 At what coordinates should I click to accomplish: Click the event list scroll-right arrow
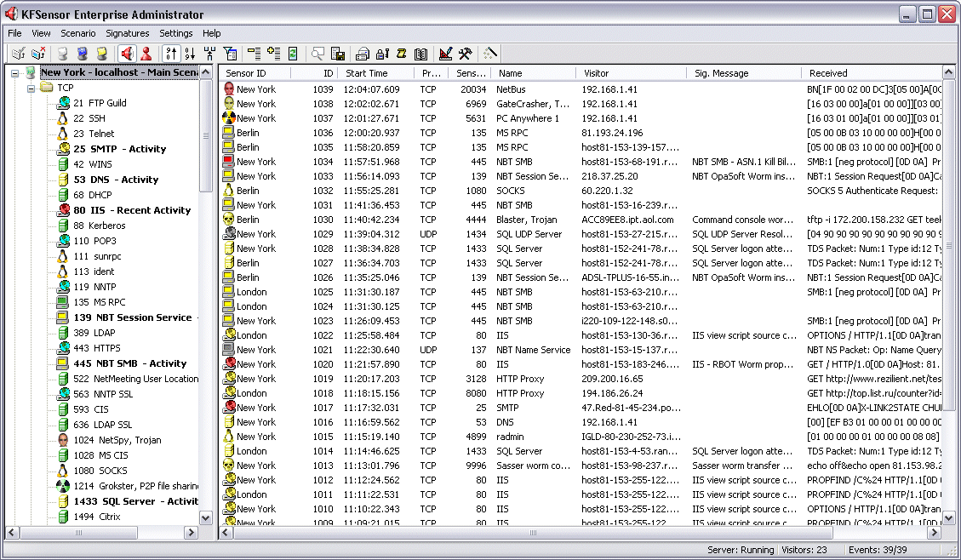tap(935, 533)
